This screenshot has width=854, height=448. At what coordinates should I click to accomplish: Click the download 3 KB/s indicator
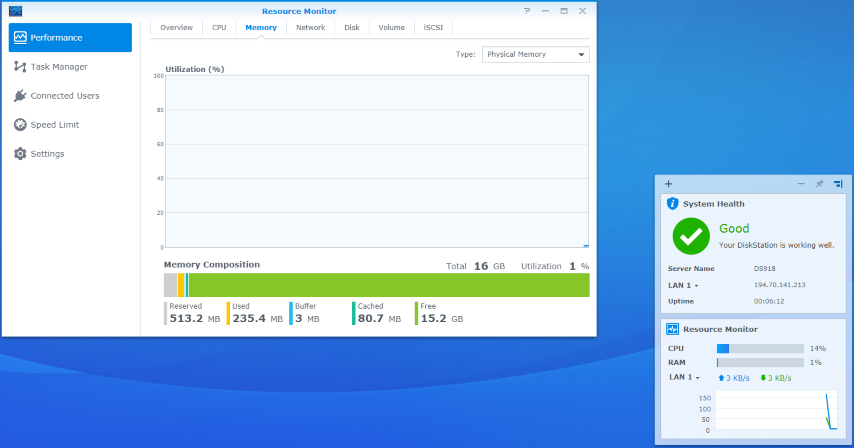[x=776, y=378]
